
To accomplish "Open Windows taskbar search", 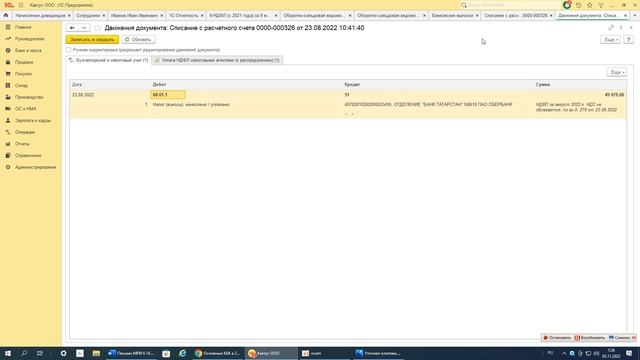I will 24,353.
